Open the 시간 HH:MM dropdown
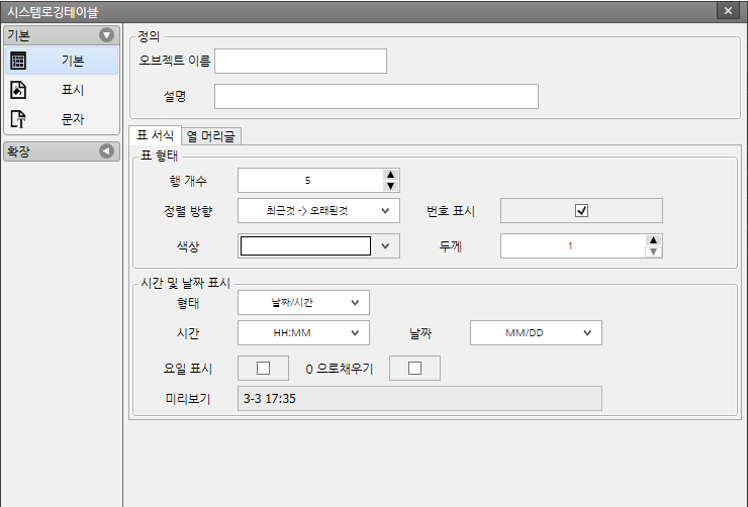748x507 pixels. 303,333
